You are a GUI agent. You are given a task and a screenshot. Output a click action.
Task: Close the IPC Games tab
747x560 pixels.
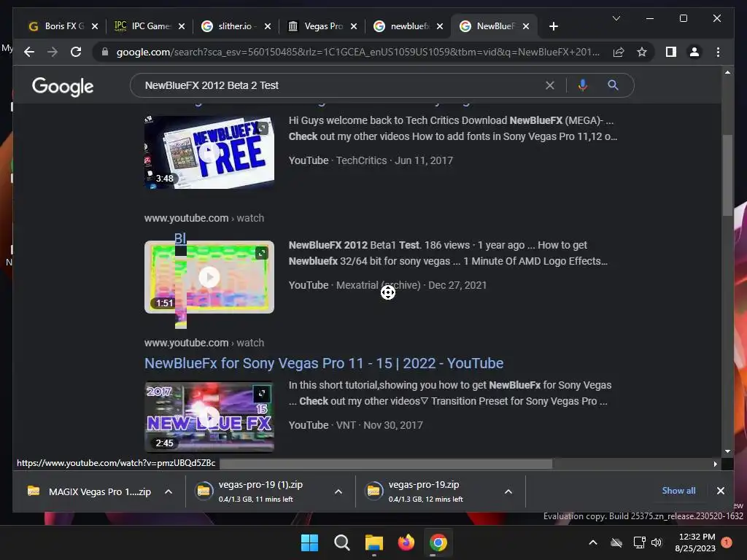[182, 26]
